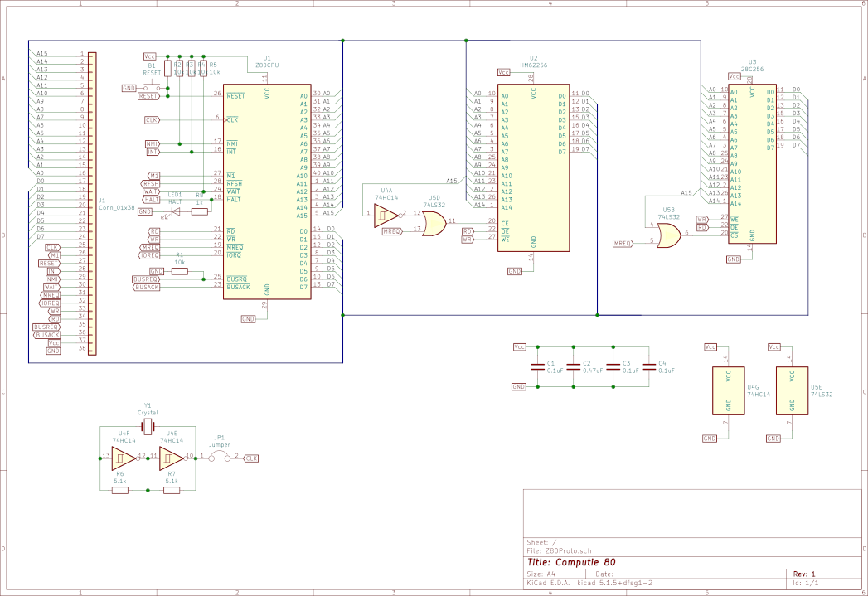Click the 'Z80CPU' value text above U1
Image resolution: width=868 pixels, height=596 pixels.
click(x=267, y=65)
